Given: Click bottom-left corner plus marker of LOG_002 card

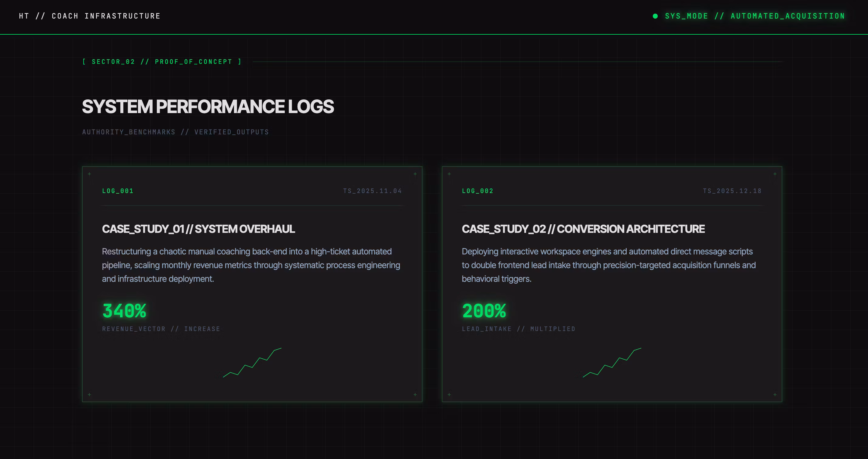Looking at the screenshot, I should click(x=449, y=395).
